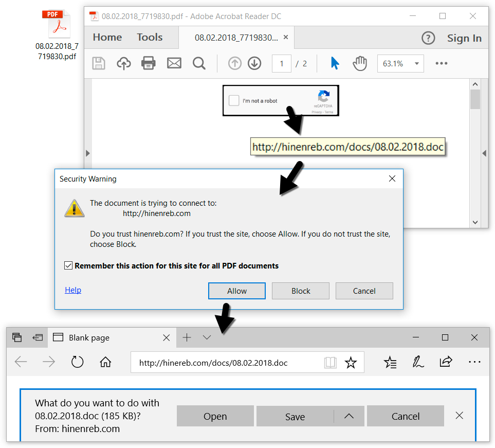Click the Edge tabs you've set aside icon
Viewport: 495px width, 448px height.
[x=17, y=337]
